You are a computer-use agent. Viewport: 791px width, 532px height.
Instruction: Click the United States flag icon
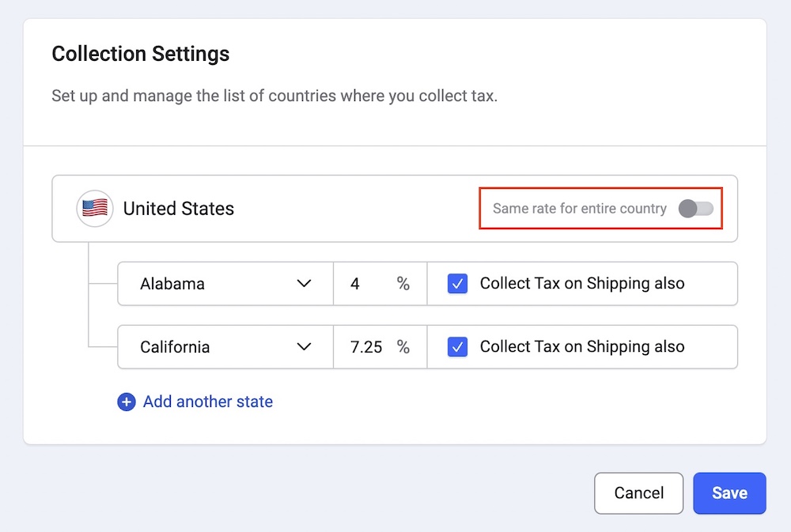tap(94, 208)
